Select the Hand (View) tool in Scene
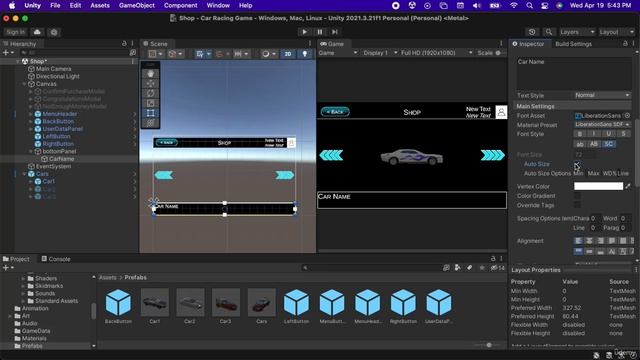640x360 pixels. click(x=151, y=73)
